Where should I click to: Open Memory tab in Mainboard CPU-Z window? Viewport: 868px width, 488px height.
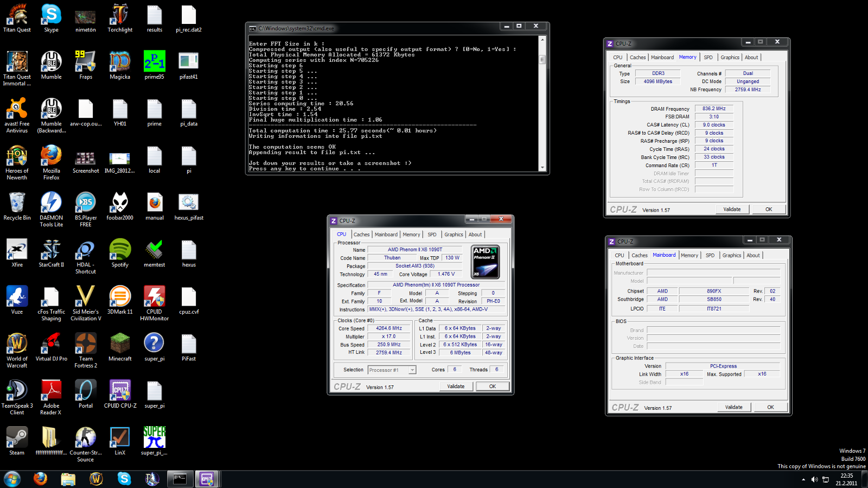[689, 256]
